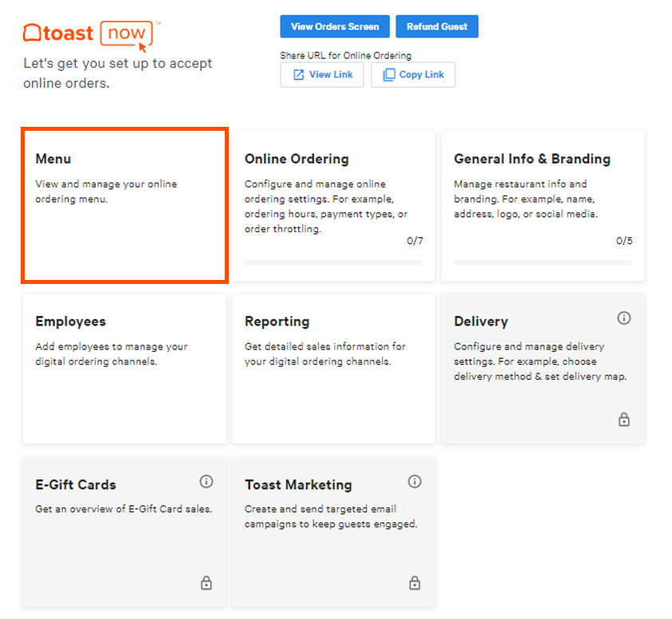672x619 pixels.
Task: Click the lock icon on E-Gift Cards card
Action: pos(206,582)
